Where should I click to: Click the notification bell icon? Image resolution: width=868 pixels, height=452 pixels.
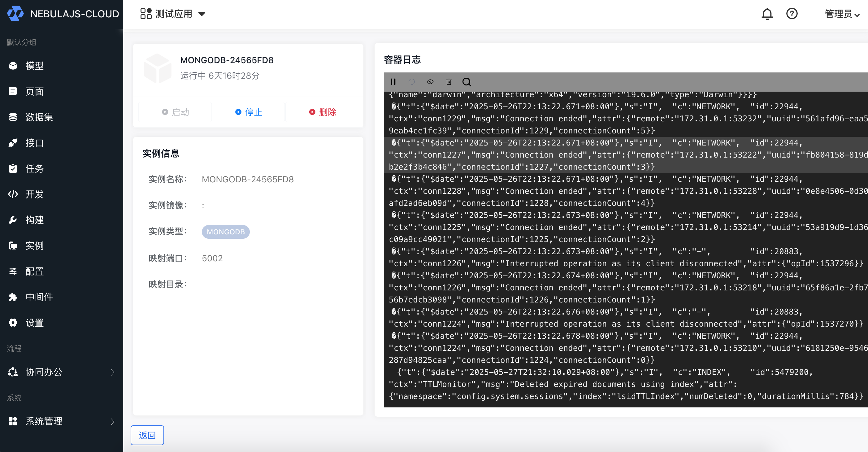tap(767, 14)
